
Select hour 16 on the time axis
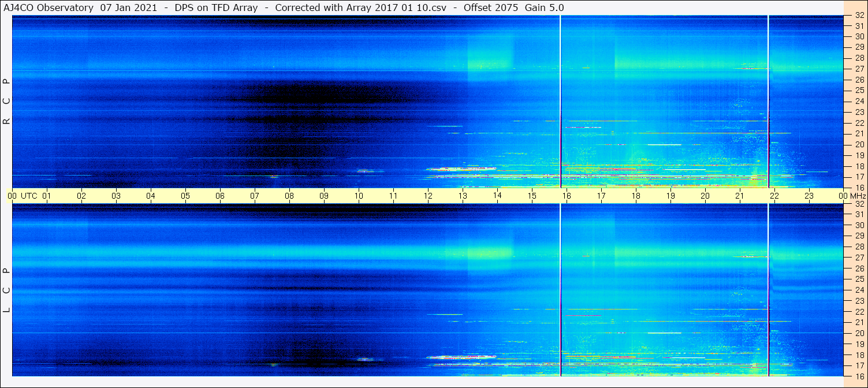tap(567, 196)
